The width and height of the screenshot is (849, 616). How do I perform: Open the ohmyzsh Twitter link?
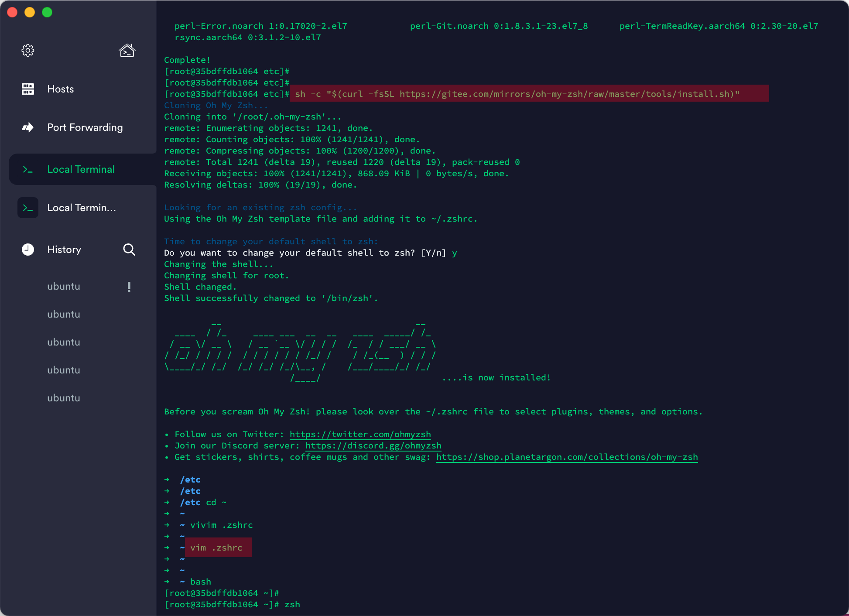[x=359, y=434]
